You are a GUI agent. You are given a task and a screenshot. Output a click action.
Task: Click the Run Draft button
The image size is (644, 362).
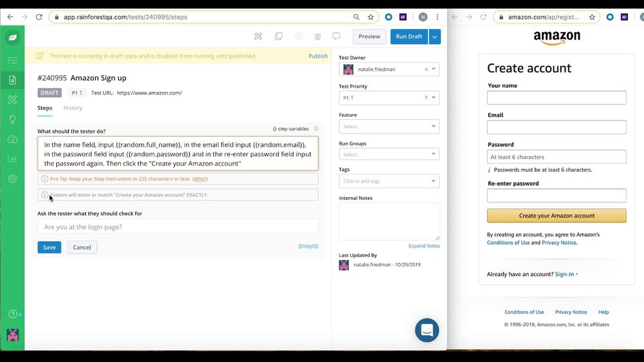409,36
